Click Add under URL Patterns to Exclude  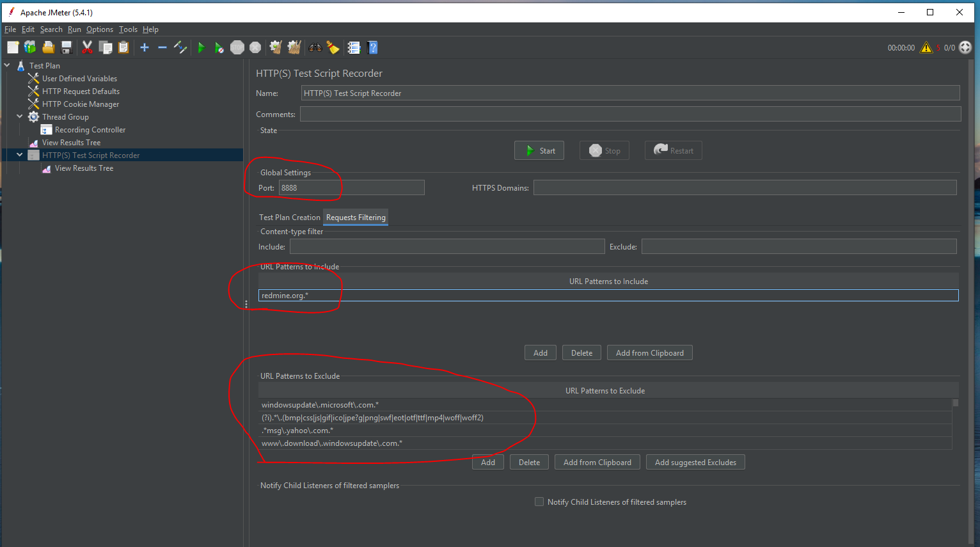(x=488, y=463)
